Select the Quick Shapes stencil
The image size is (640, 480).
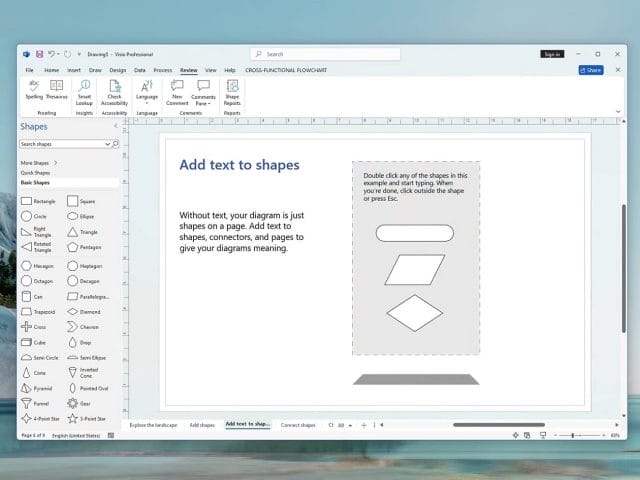click(36, 172)
